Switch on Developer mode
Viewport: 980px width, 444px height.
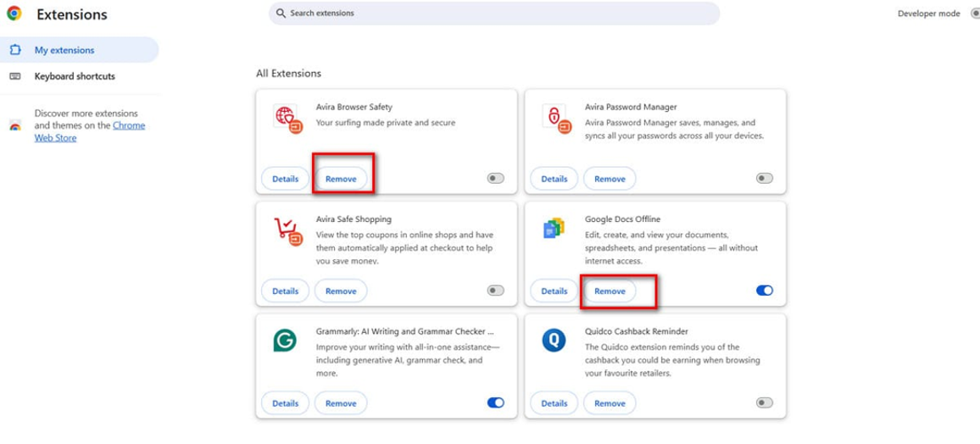click(x=975, y=14)
